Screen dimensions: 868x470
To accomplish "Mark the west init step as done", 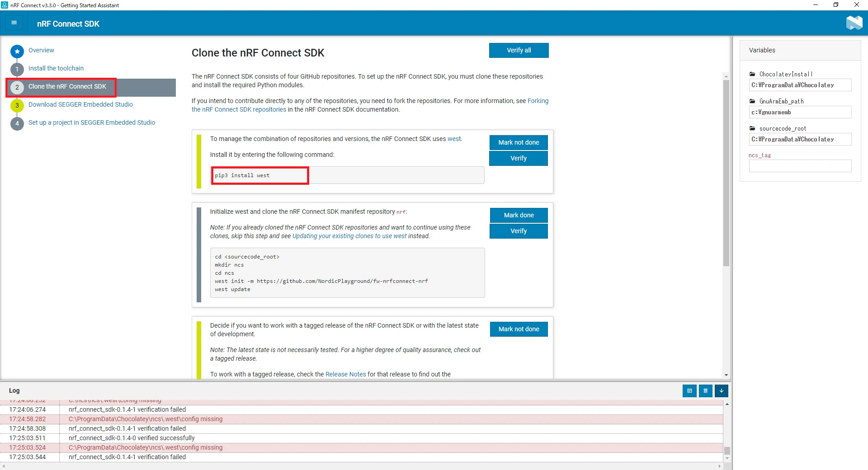I will pyautogui.click(x=519, y=215).
